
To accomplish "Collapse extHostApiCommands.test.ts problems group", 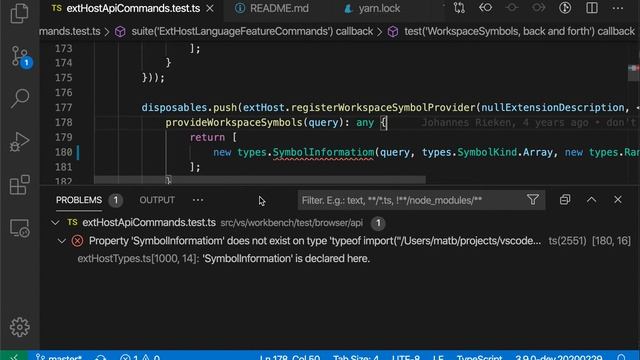I will click(x=55, y=223).
